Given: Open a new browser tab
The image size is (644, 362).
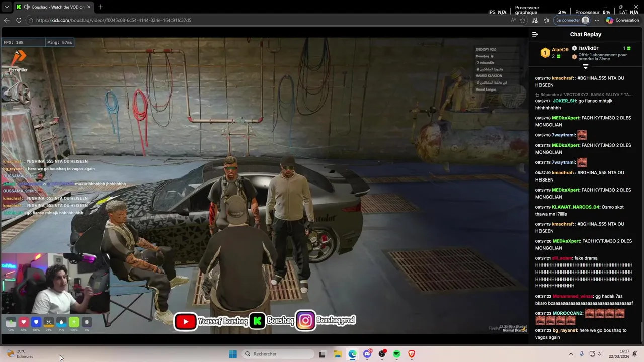Looking at the screenshot, I should [101, 7].
